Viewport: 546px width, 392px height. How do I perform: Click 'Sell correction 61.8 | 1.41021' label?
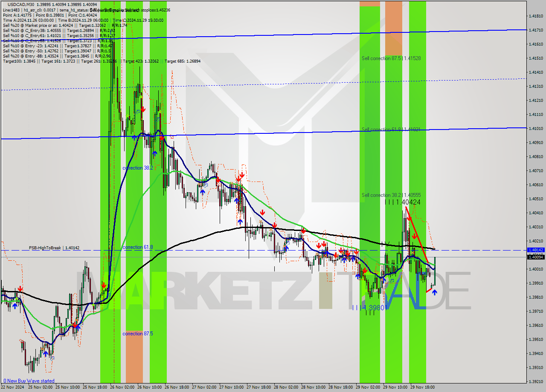point(391,129)
